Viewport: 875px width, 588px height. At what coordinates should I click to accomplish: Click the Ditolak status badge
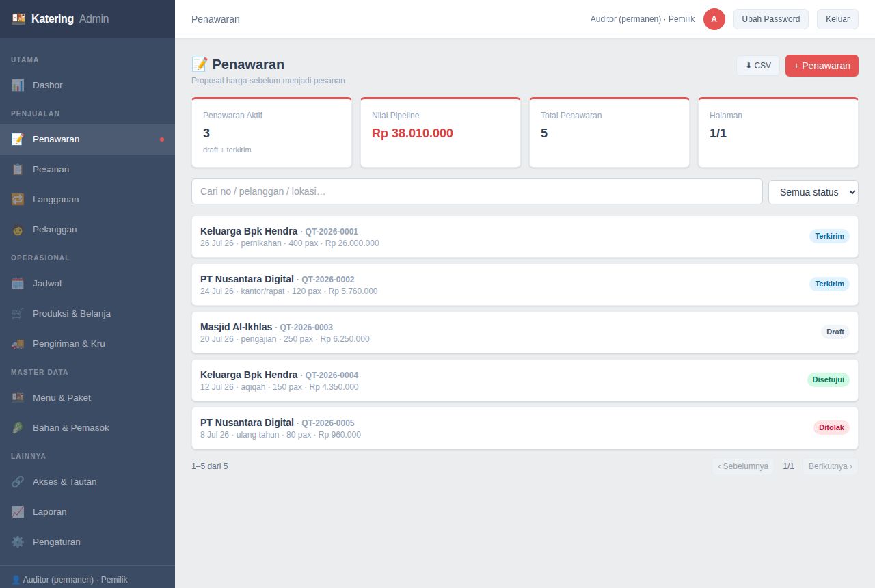[x=831, y=427]
